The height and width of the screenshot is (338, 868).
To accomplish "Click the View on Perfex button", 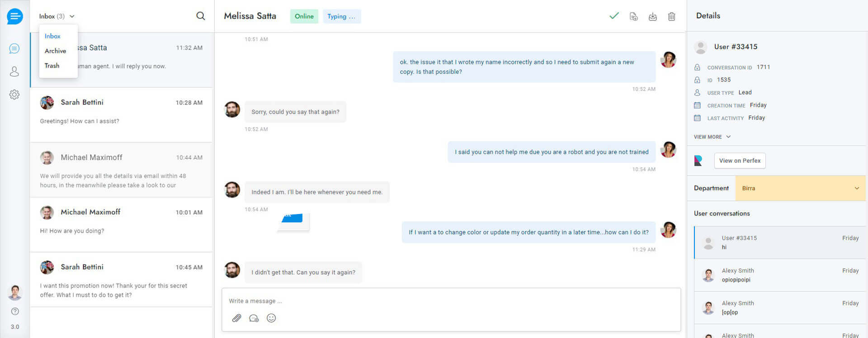I will click(x=740, y=161).
